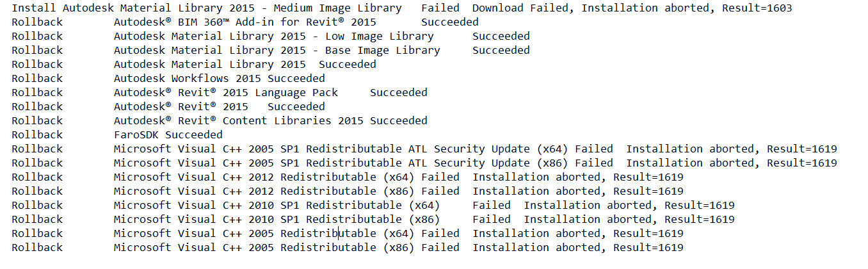Click the word Install on the first line
Image resolution: width=868 pixels, height=269 pixels.
pyautogui.click(x=33, y=8)
